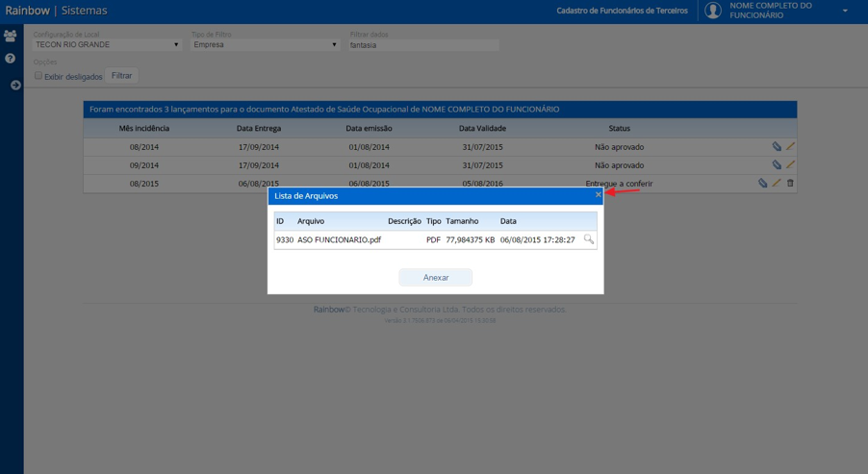Open the Tipo de Filtro dropdown

(x=265, y=45)
